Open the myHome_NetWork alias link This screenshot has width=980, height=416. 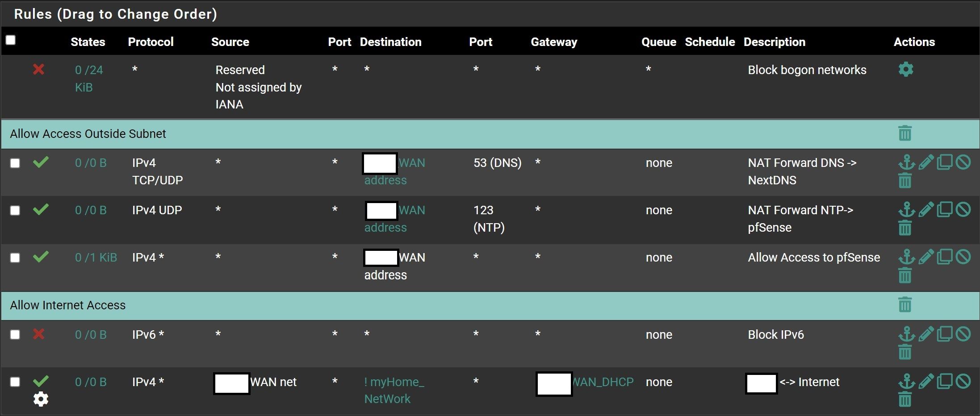[394, 390]
